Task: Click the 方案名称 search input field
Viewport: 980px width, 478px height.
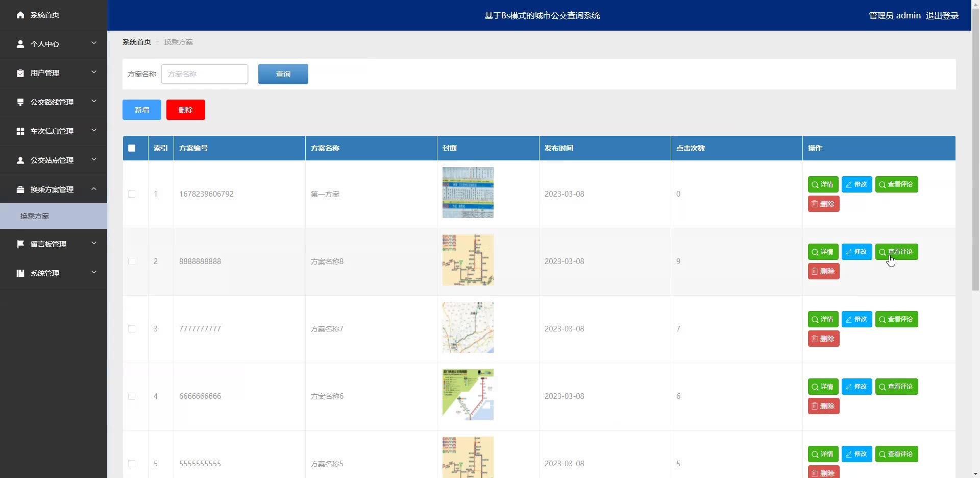Action: (205, 74)
